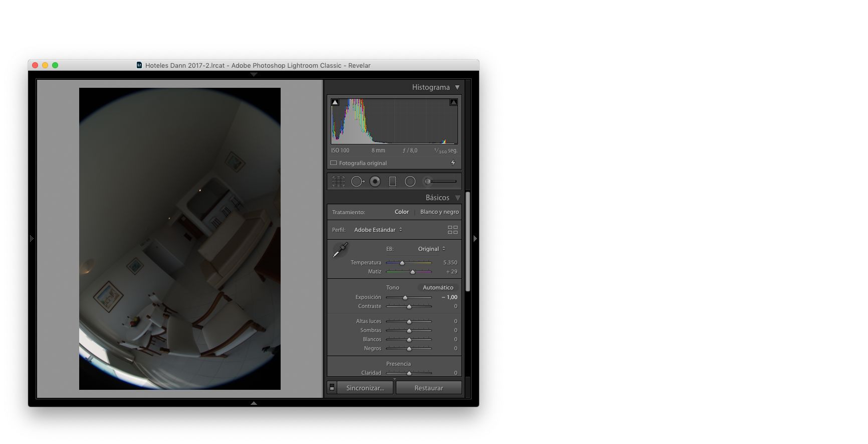Select the Color treatment option

(401, 212)
